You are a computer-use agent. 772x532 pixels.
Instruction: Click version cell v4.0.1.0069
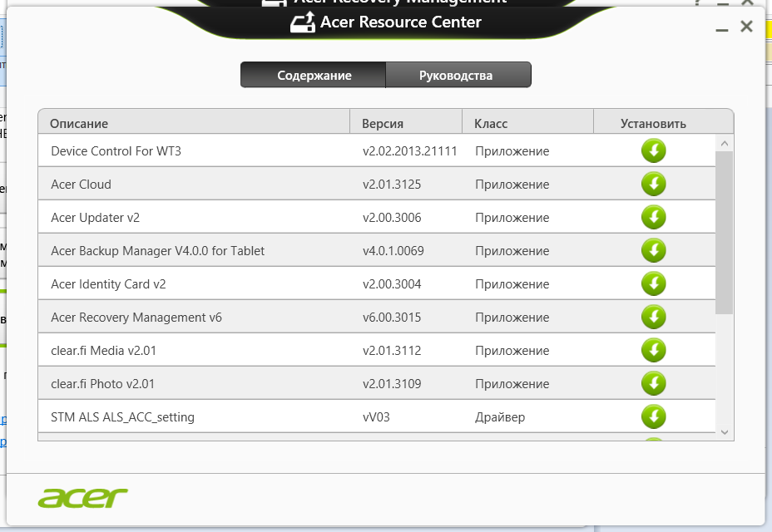coord(393,250)
